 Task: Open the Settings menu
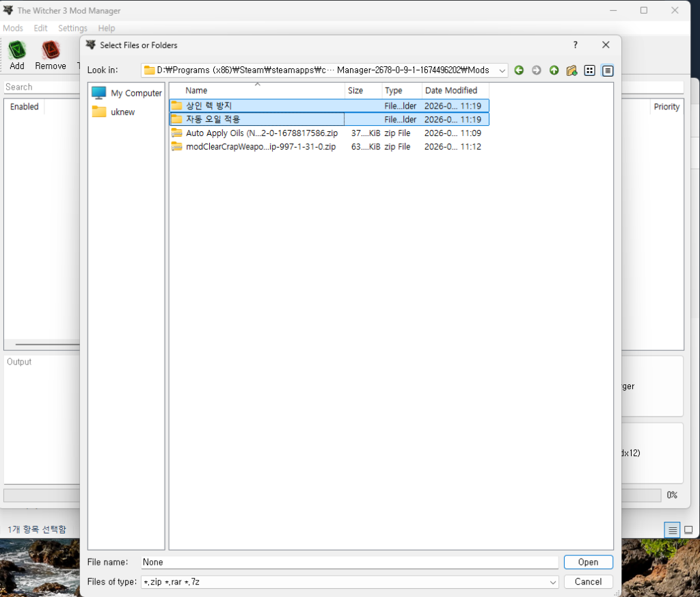(72, 28)
